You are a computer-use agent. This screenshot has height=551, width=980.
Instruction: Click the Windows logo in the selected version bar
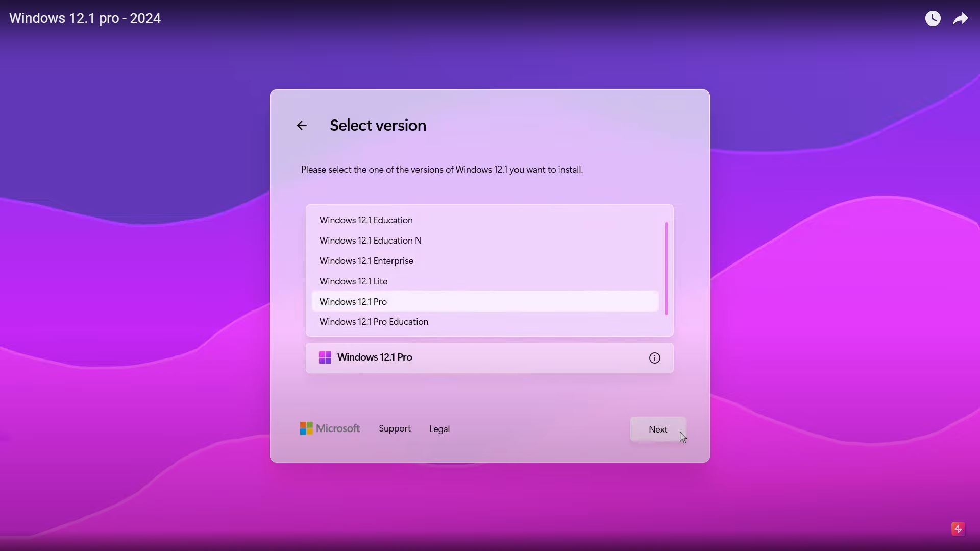(325, 357)
